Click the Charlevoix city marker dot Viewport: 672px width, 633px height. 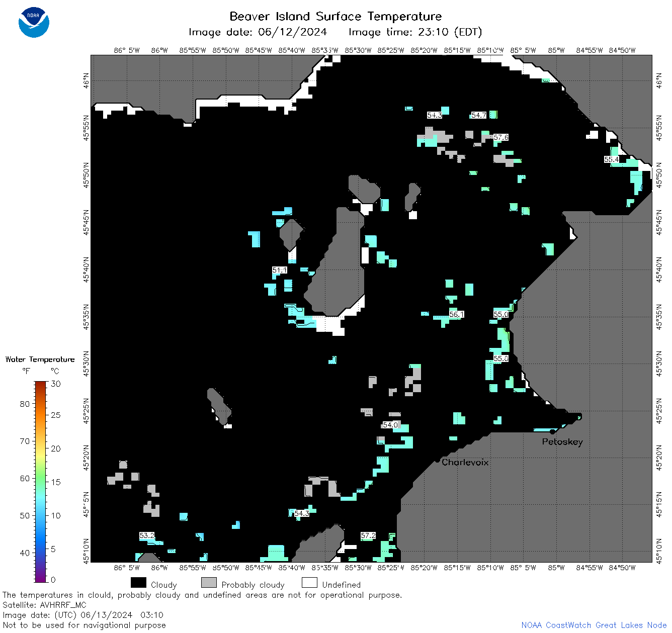coord(437,460)
